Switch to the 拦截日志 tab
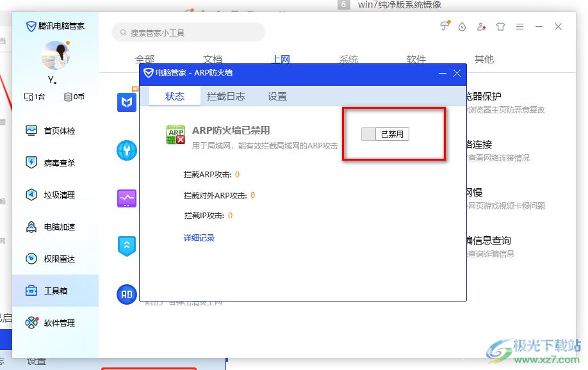The height and width of the screenshot is (370, 588). pyautogui.click(x=225, y=97)
